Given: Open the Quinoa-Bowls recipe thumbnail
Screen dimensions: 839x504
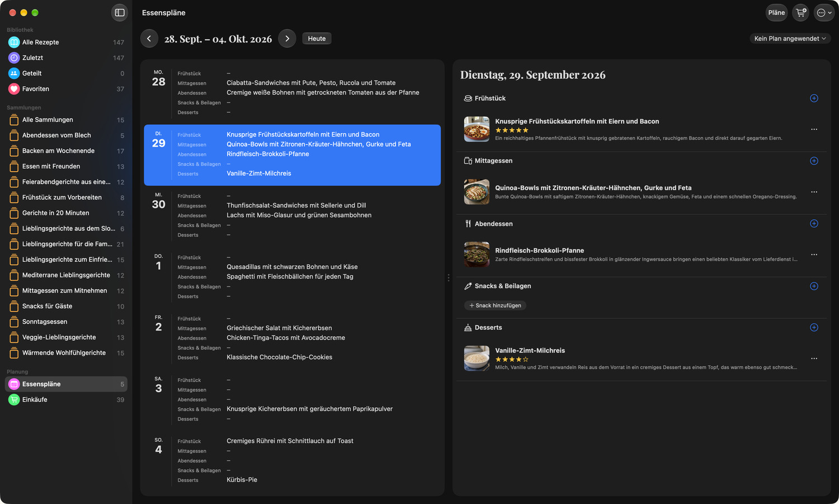Looking at the screenshot, I should pyautogui.click(x=477, y=192).
